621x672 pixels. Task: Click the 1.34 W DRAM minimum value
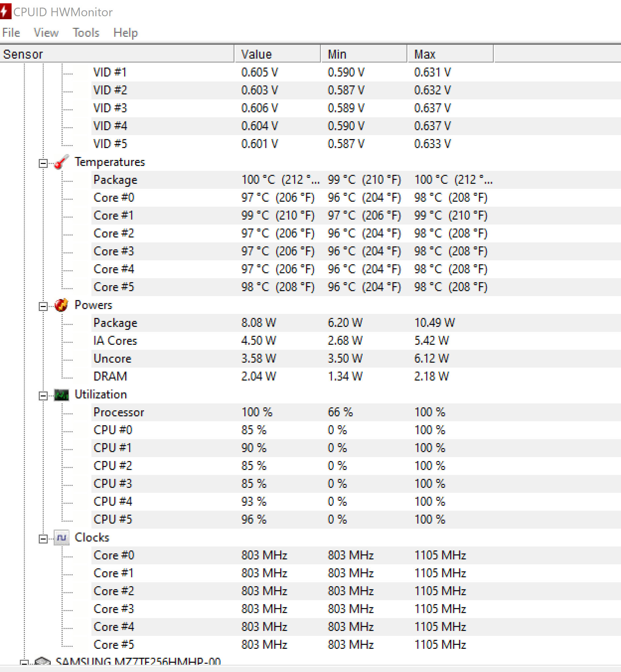pyautogui.click(x=345, y=376)
